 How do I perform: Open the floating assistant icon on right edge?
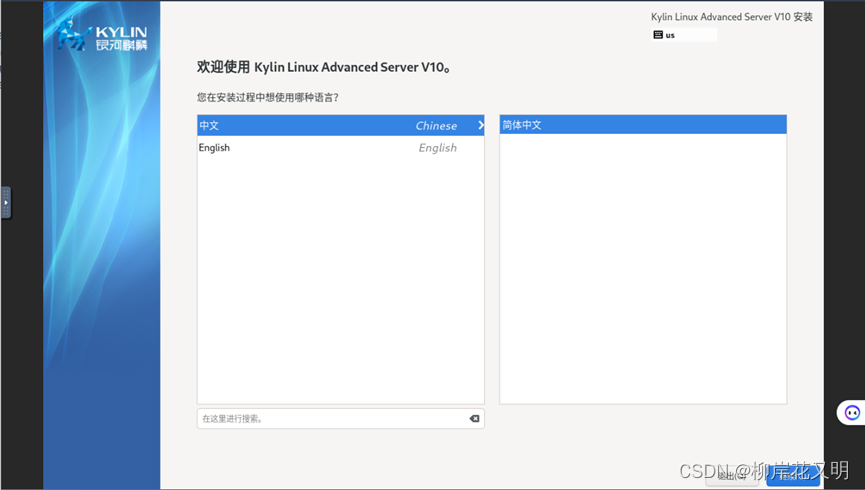pyautogui.click(x=852, y=412)
